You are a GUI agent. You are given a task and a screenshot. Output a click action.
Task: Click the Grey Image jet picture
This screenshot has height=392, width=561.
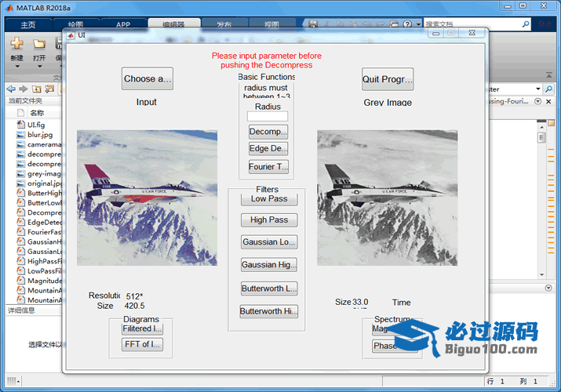point(387,198)
